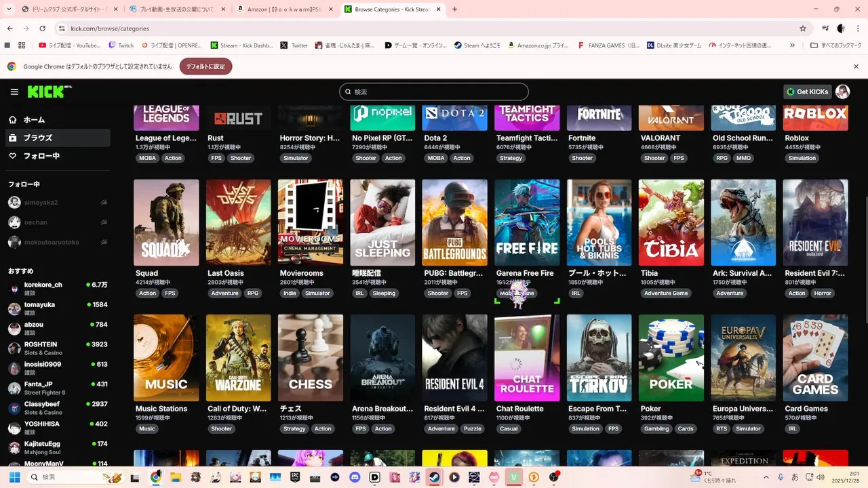868x488 pixels.
Task: Open followed channel mokoutoaruotoko
Action: 58,242
